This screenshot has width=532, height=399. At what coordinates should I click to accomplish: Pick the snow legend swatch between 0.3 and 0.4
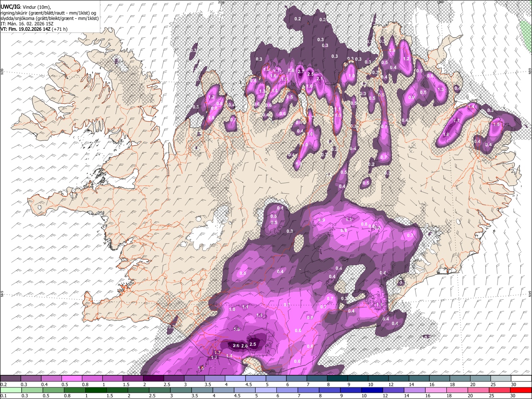(x=31, y=378)
